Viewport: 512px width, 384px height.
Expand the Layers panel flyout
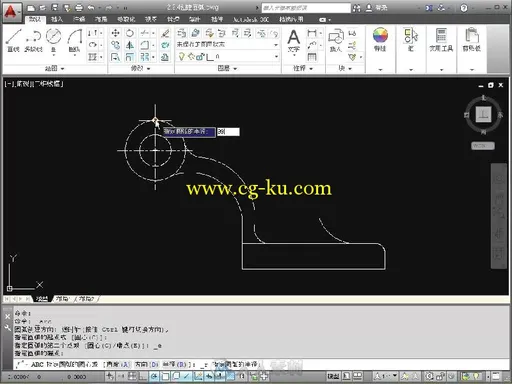[227, 69]
